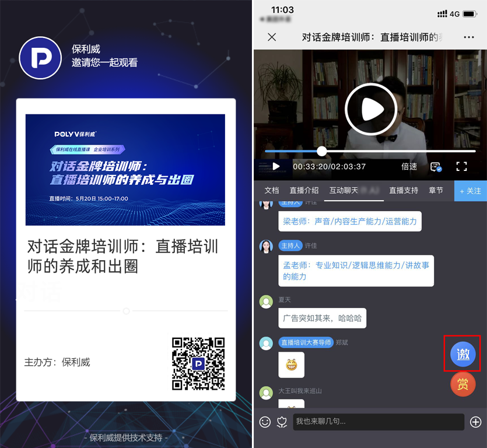The height and width of the screenshot is (448, 487).
Task: Click the plus icon beside chat input
Action: click(475, 422)
